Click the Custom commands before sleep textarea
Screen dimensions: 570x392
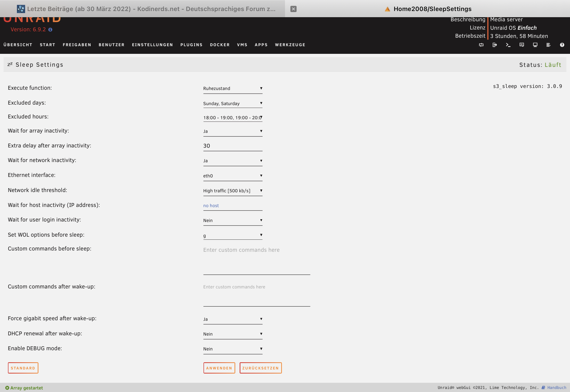point(257,260)
